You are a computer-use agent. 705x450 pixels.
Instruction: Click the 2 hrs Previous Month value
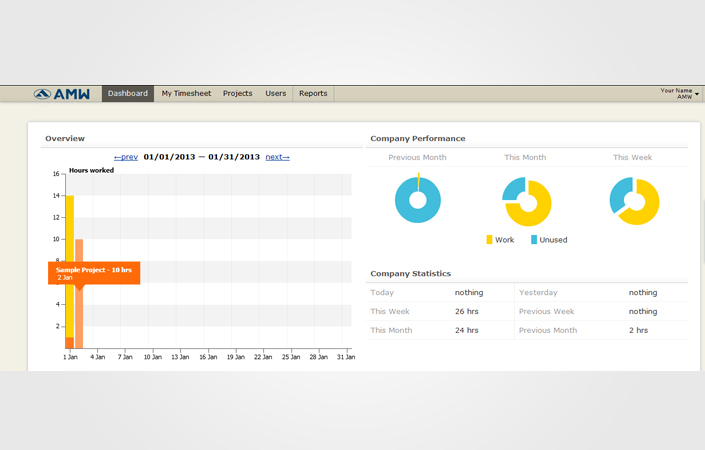pyautogui.click(x=638, y=330)
